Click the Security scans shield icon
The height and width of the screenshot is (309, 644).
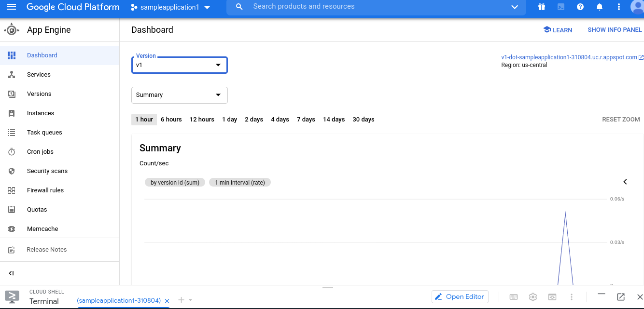[12, 171]
